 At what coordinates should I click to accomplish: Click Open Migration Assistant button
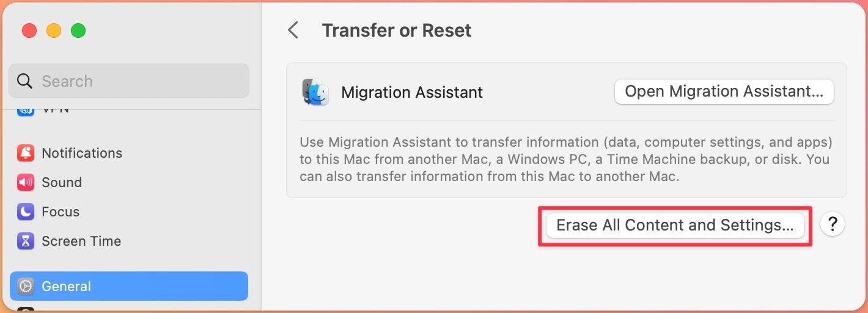724,92
